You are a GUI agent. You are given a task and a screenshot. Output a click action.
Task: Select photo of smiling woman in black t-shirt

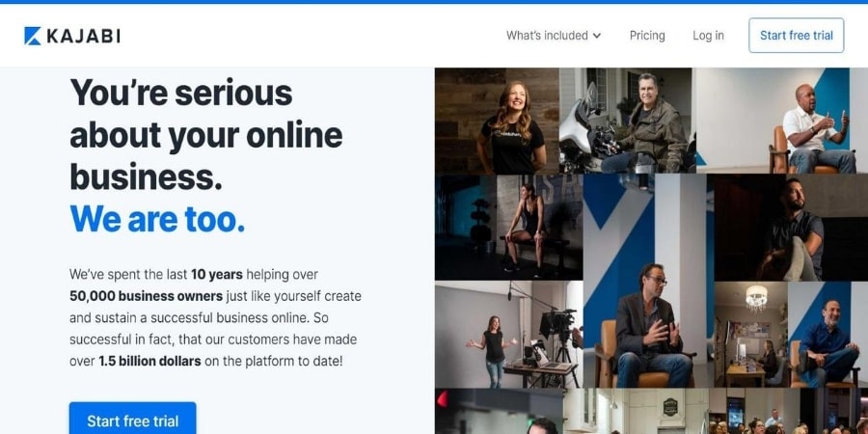(497, 122)
